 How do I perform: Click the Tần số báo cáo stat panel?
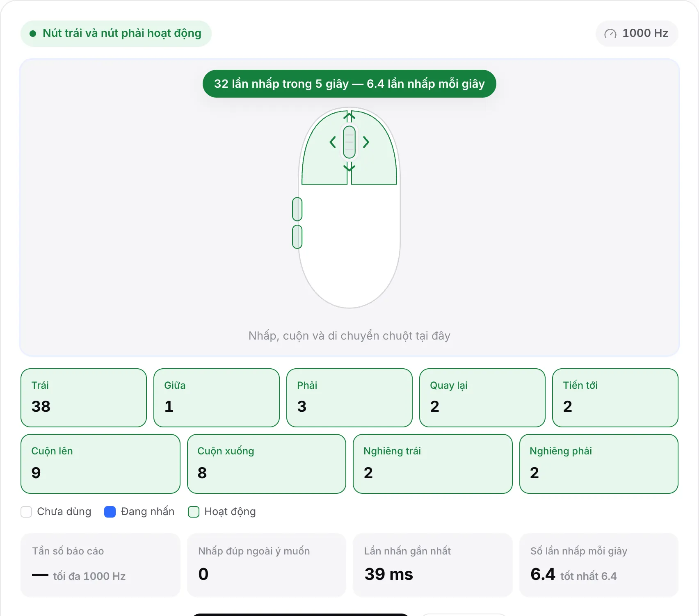coord(101,565)
